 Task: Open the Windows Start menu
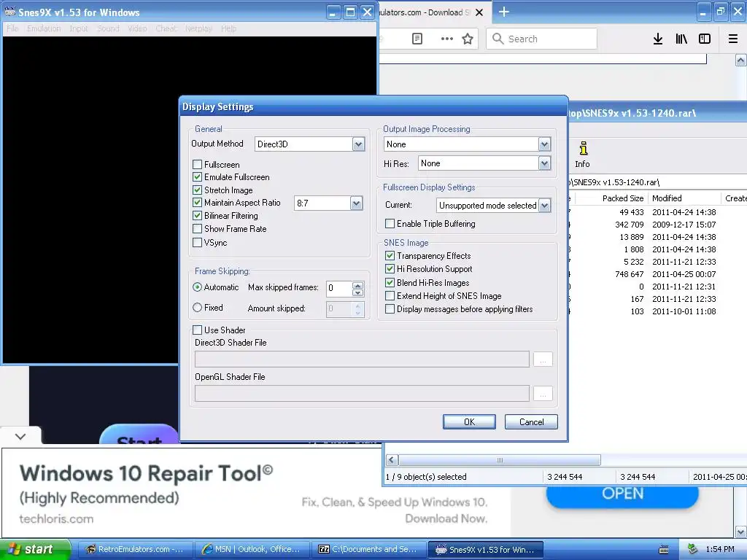pyautogui.click(x=34, y=549)
